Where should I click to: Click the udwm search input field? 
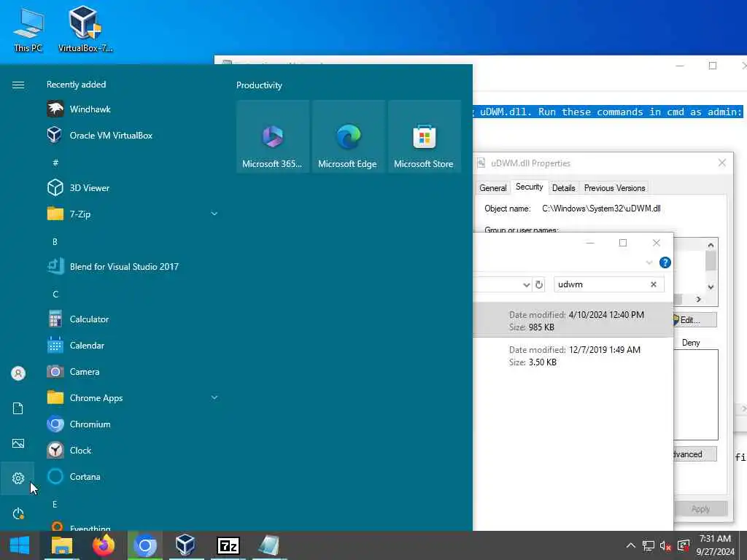601,284
